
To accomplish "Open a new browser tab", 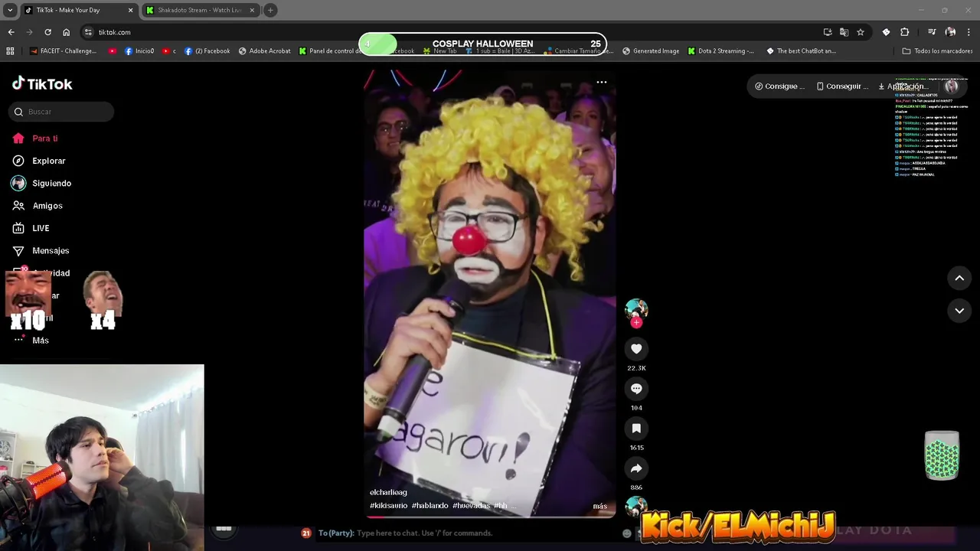I will pyautogui.click(x=270, y=10).
